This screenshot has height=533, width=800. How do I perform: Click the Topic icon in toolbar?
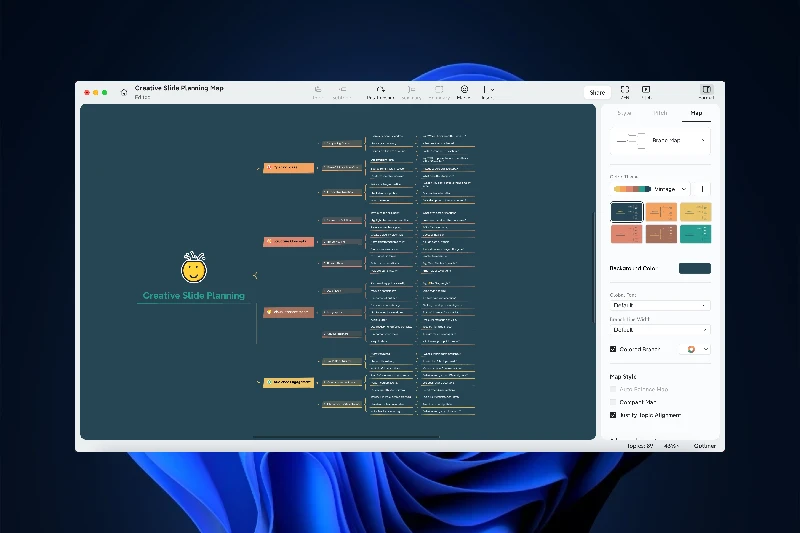click(x=318, y=90)
